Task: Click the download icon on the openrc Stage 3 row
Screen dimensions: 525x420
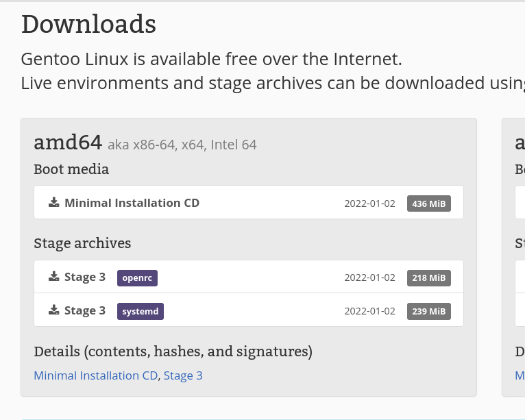Action: click(54, 277)
